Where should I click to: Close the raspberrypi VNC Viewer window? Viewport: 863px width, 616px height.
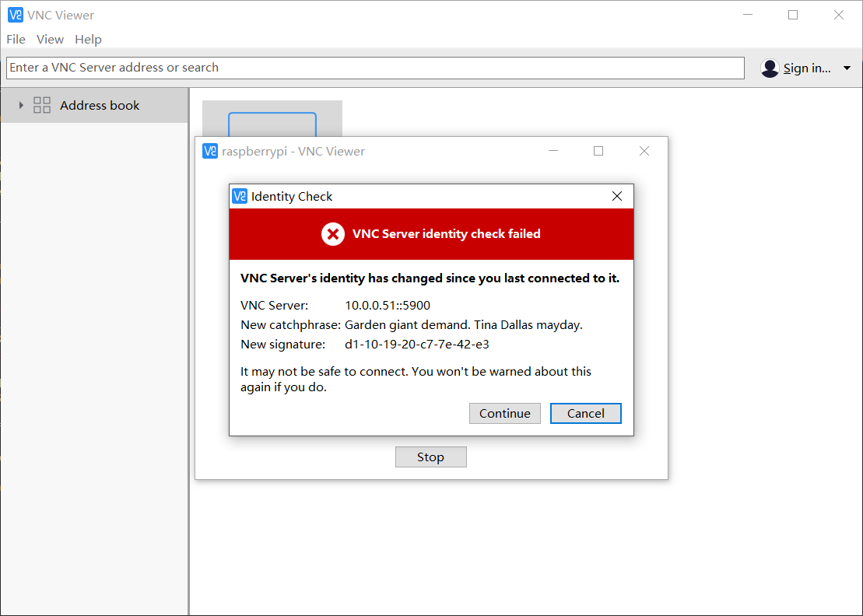[644, 151]
